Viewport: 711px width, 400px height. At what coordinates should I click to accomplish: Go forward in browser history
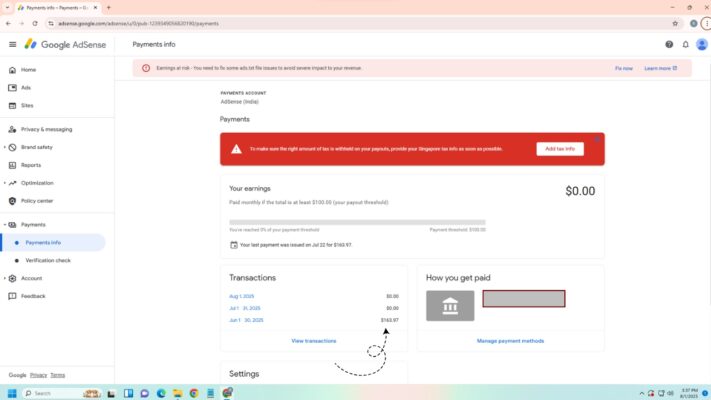pyautogui.click(x=21, y=24)
